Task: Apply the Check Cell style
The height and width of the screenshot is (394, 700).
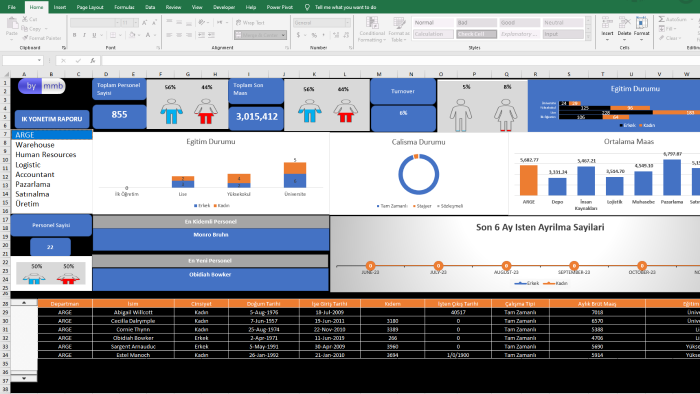Action: [476, 34]
